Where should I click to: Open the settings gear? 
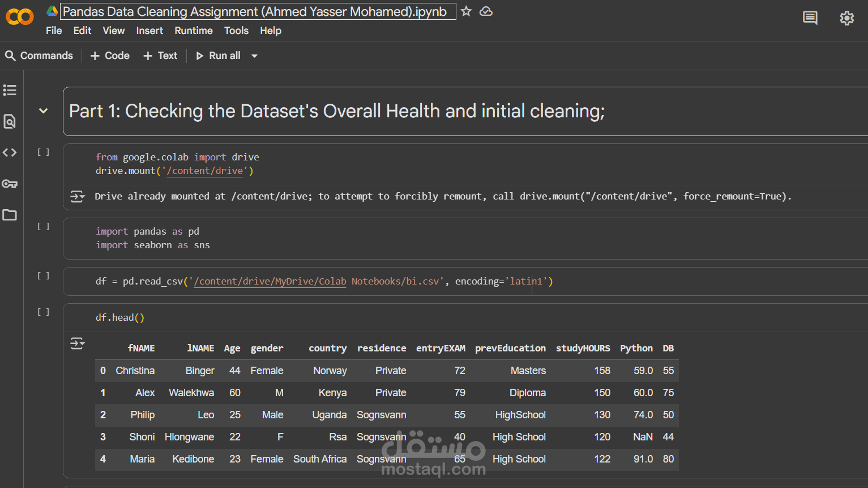(847, 18)
